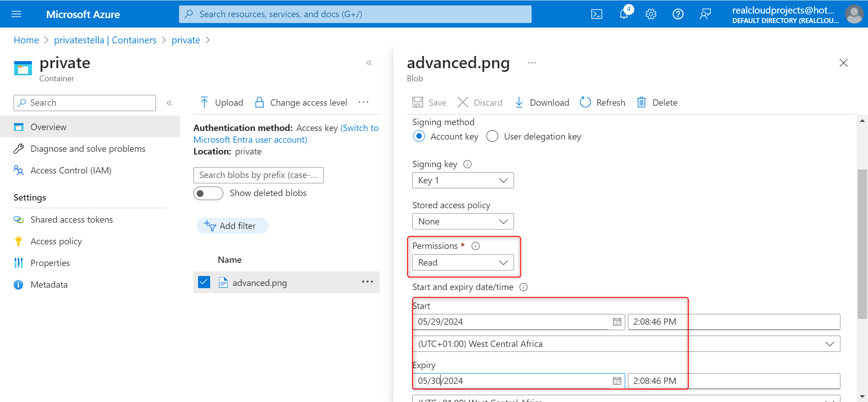Select Account key signing method
Image resolution: width=868 pixels, height=402 pixels.
coord(419,136)
